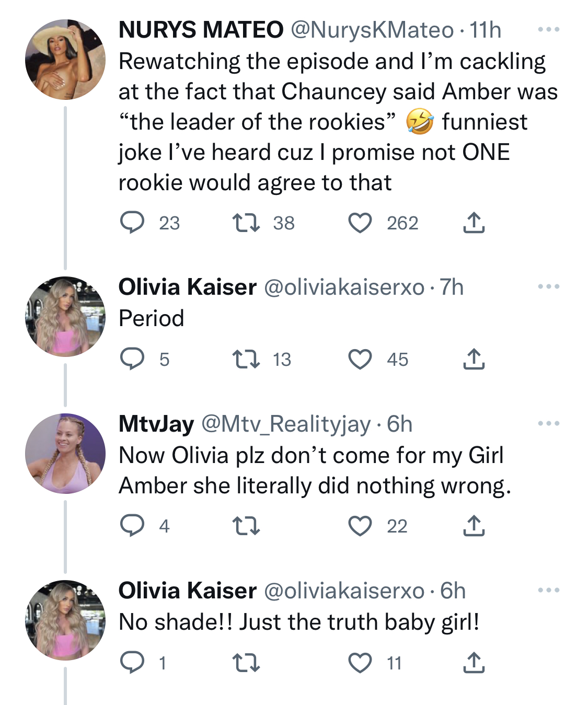Retweet the 'No shade!!' tweet
Image resolution: width=588 pixels, height=705 pixels.
(246, 663)
